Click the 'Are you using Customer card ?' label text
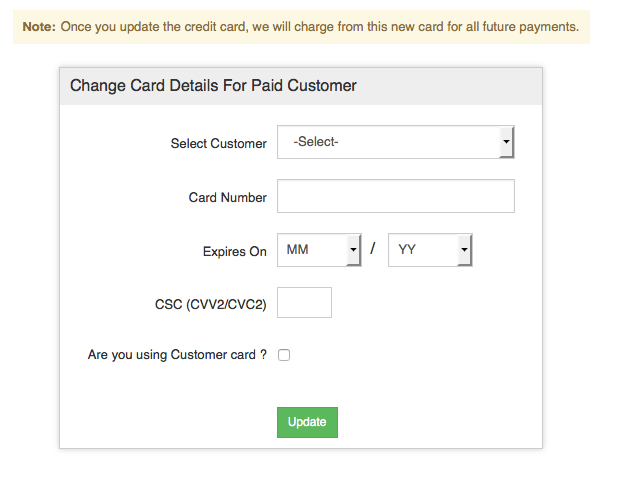The height and width of the screenshot is (494, 620). coord(177,355)
